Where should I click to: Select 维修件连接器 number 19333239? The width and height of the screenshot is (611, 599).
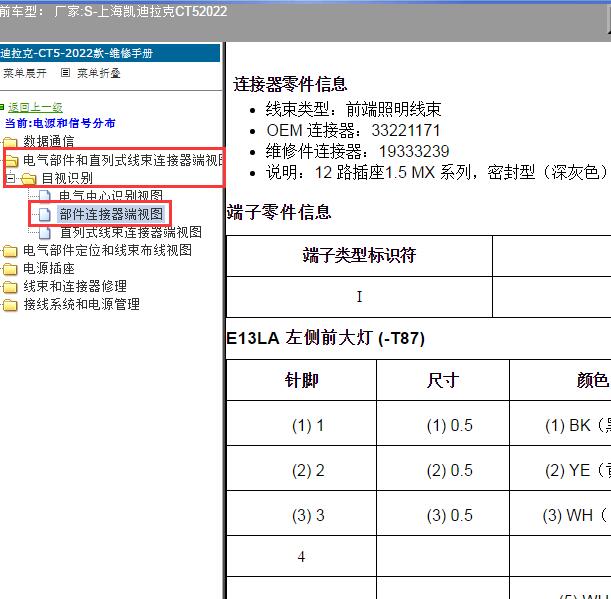pos(414,152)
